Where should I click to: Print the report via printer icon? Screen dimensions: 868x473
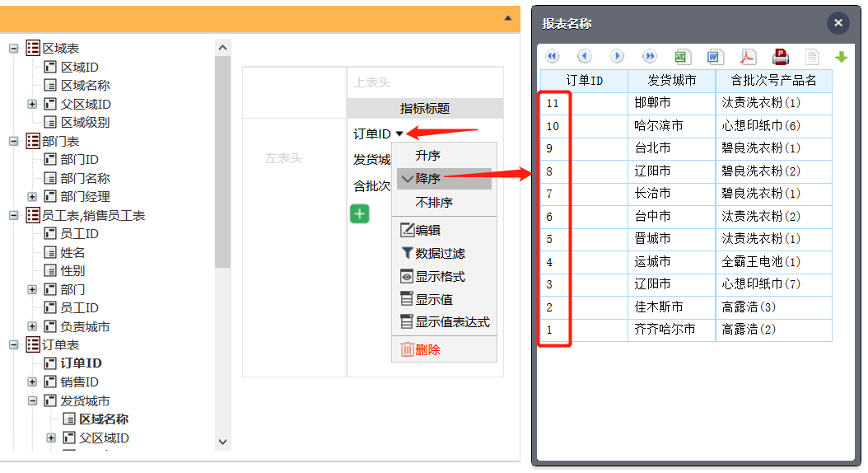point(780,57)
